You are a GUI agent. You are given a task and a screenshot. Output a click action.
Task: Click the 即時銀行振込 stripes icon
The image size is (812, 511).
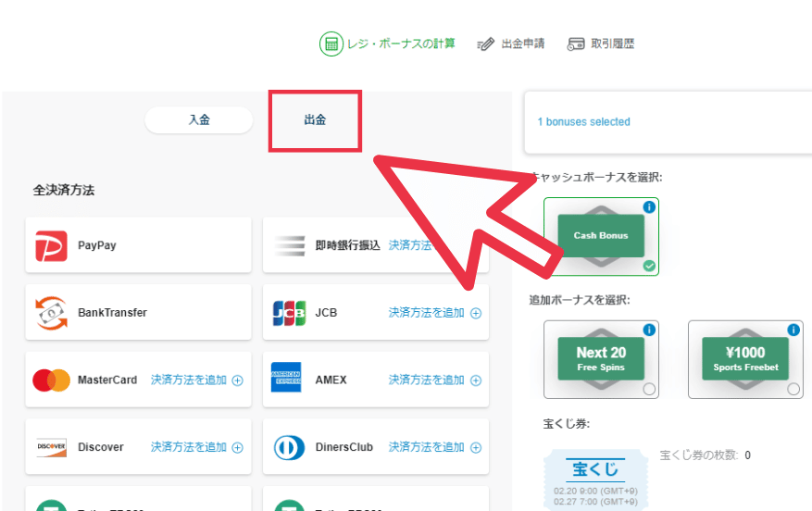(x=290, y=245)
